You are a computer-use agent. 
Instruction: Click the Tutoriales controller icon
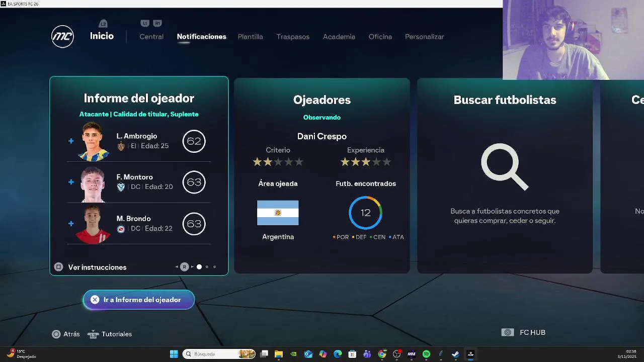[93, 334]
